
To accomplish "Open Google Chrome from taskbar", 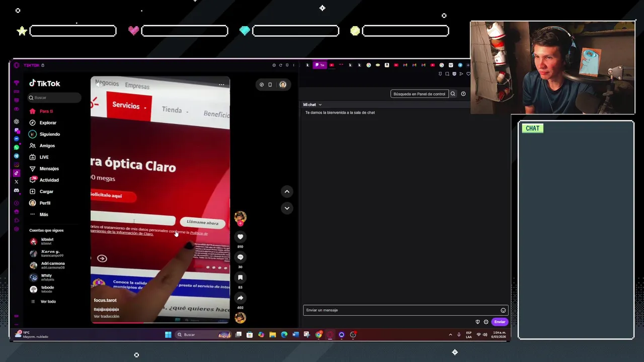I will (x=318, y=335).
